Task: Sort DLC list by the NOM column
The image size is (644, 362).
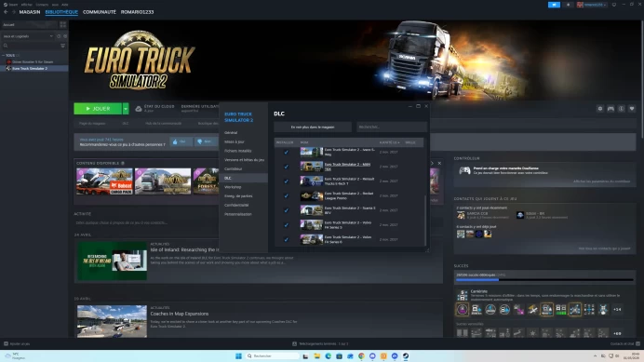Action: click(x=304, y=142)
